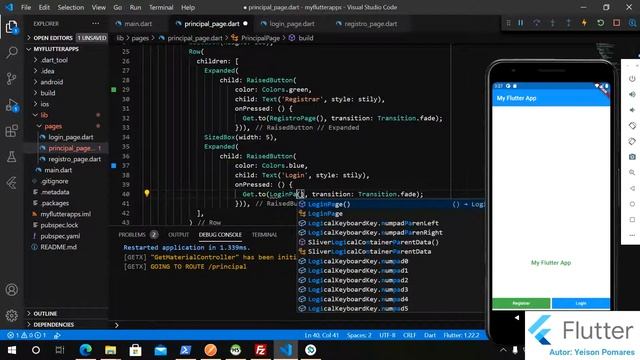Open Run and Debug view
The image size is (640, 360).
click(x=11, y=105)
